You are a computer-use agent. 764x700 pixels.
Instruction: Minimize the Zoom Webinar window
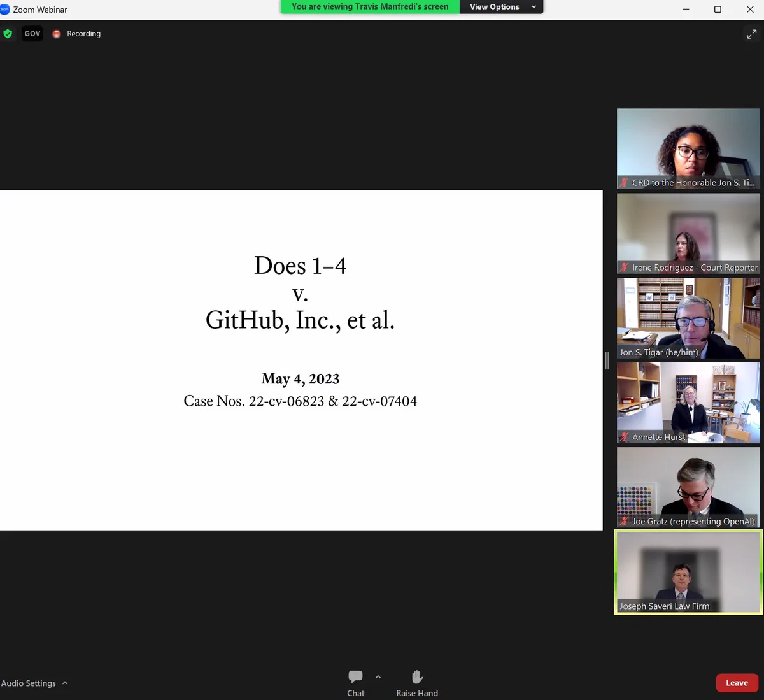coord(686,10)
